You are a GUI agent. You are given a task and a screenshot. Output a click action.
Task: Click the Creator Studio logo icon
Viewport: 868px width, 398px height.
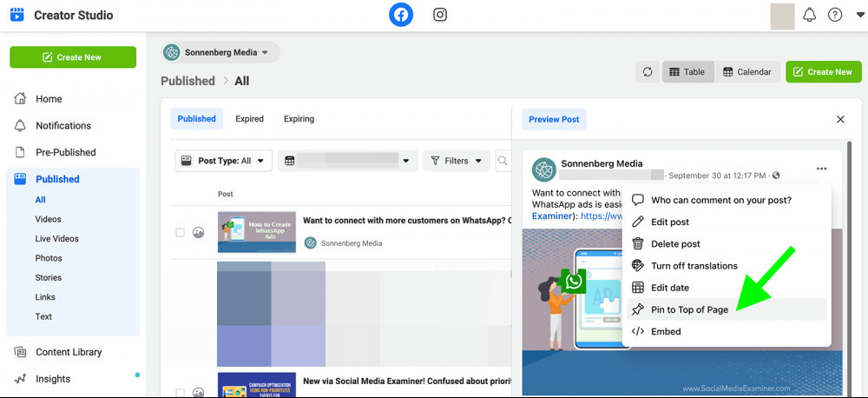point(17,15)
